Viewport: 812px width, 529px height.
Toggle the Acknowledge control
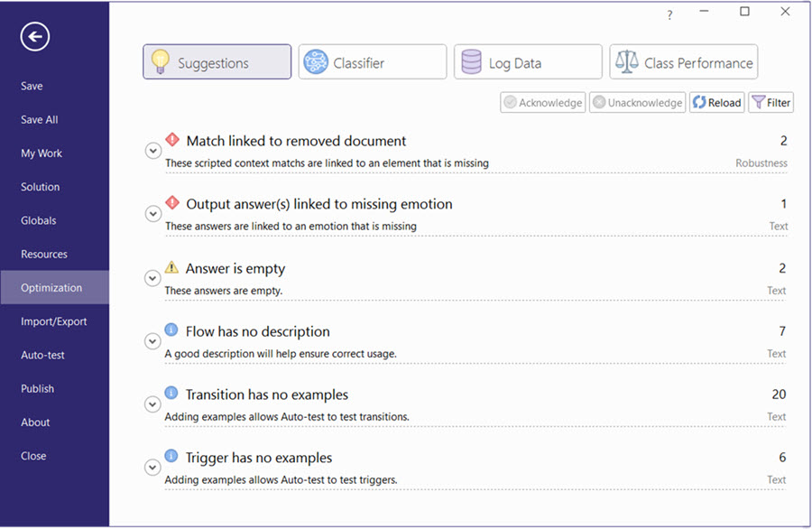[x=542, y=102]
